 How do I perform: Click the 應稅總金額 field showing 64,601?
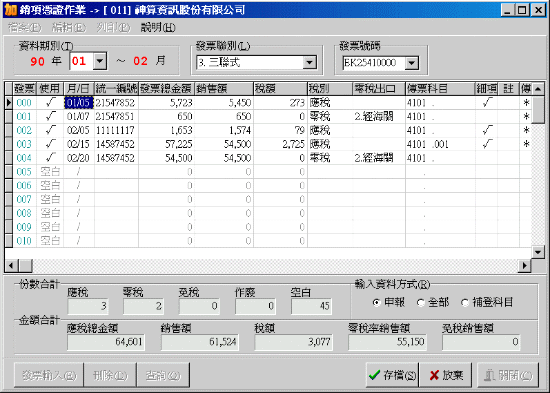(x=106, y=342)
